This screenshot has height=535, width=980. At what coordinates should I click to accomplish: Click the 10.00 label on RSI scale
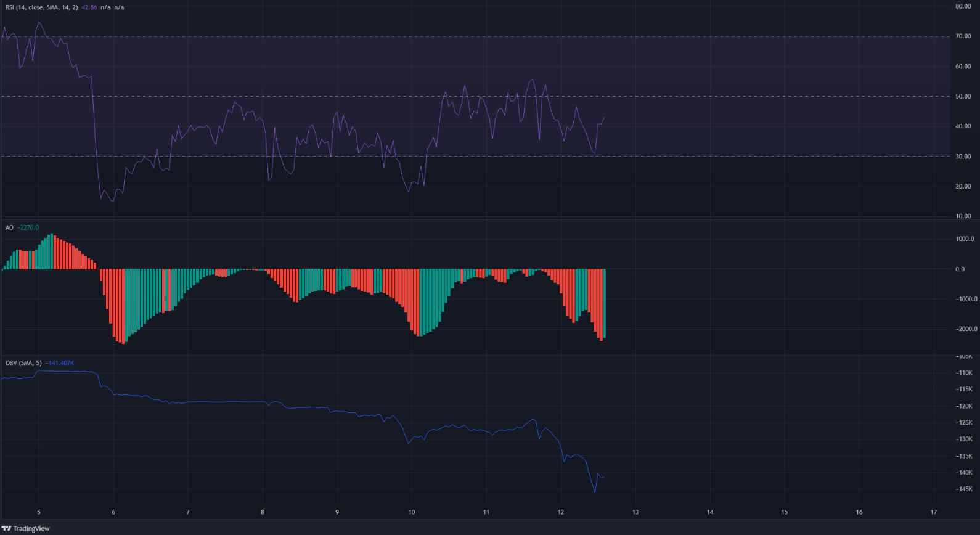click(x=963, y=216)
